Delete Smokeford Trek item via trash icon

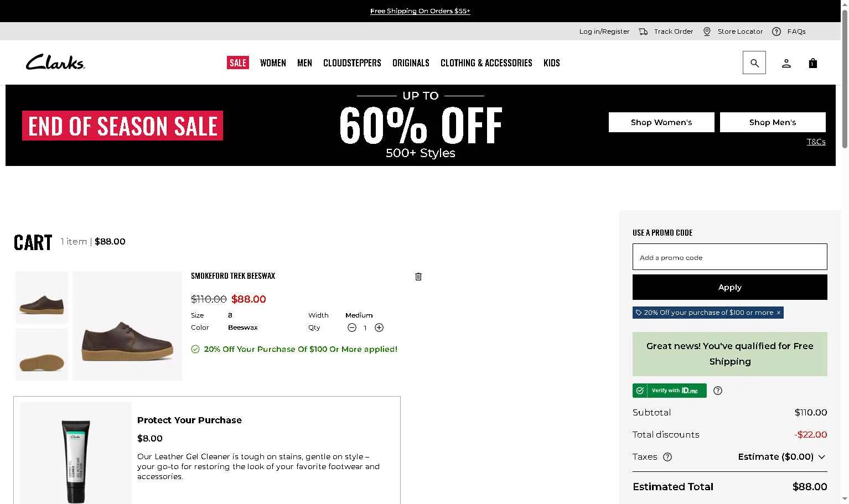[418, 277]
